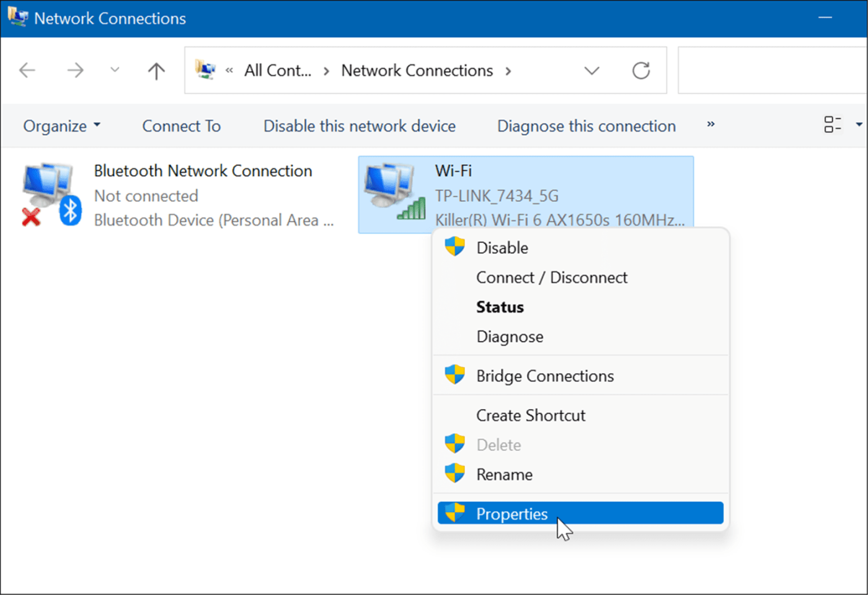868x595 pixels.
Task: Click the search input field
Action: pyautogui.click(x=773, y=71)
